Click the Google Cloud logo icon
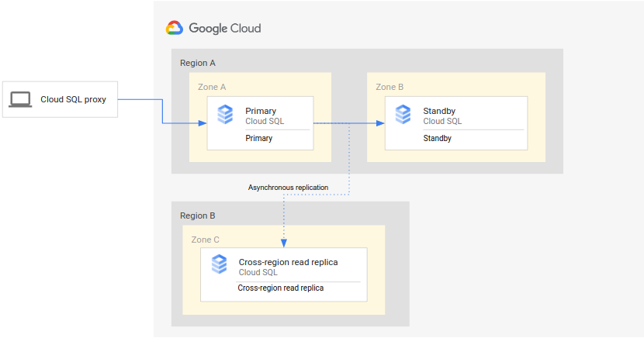This screenshot has height=338, width=644. (174, 28)
